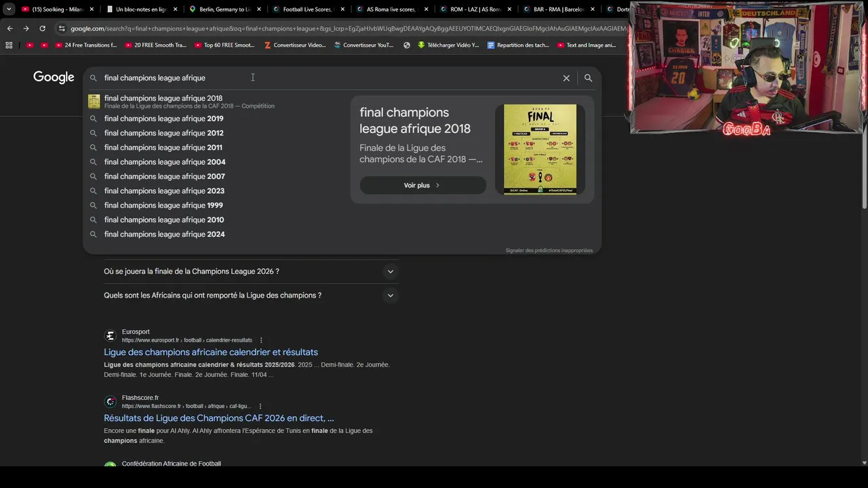
Task: Open the Top 60 FREE Smoot... bookmark
Action: 224,45
